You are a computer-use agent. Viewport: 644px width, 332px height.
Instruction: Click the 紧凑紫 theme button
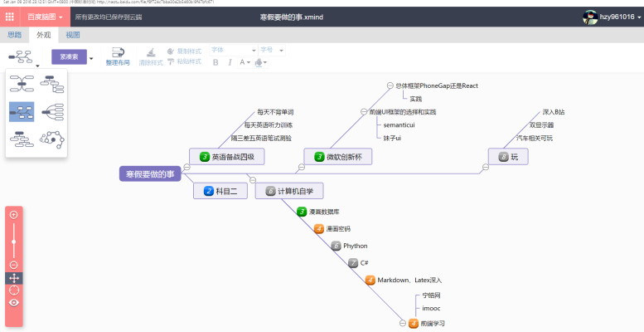[x=69, y=57]
